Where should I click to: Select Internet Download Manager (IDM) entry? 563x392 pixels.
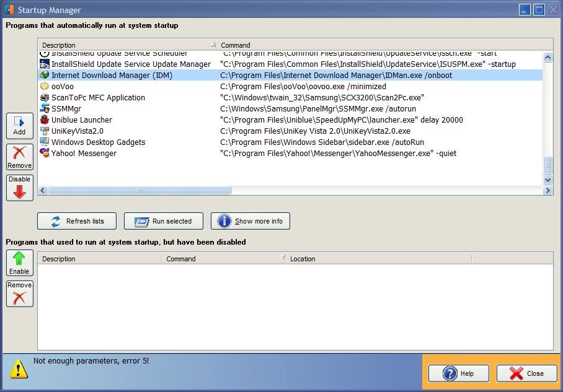click(x=290, y=76)
